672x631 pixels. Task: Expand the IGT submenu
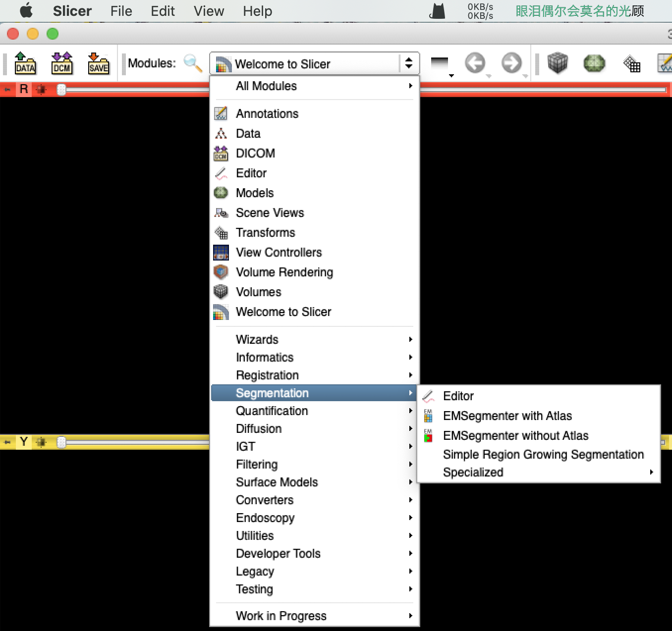(x=315, y=446)
